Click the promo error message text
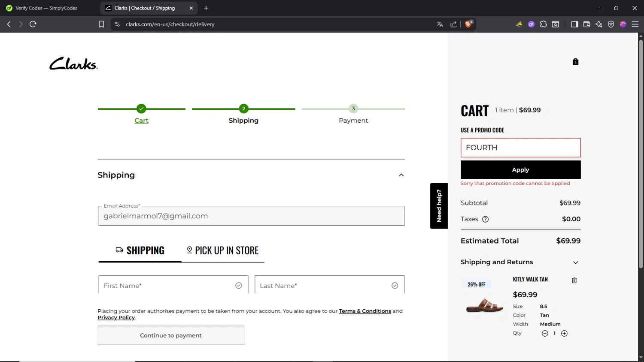Image resolution: width=644 pixels, height=362 pixels. pyautogui.click(x=515, y=183)
